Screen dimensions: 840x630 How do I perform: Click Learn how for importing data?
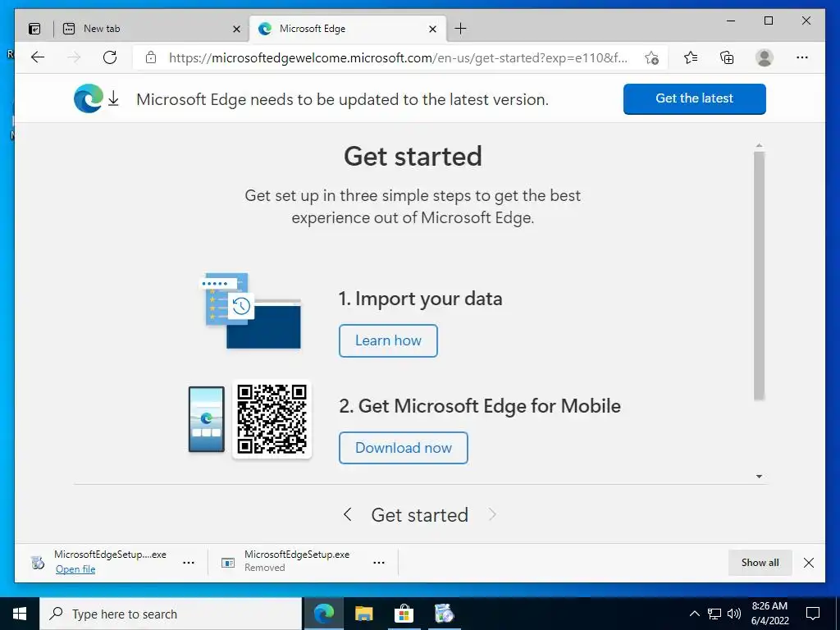(x=388, y=340)
